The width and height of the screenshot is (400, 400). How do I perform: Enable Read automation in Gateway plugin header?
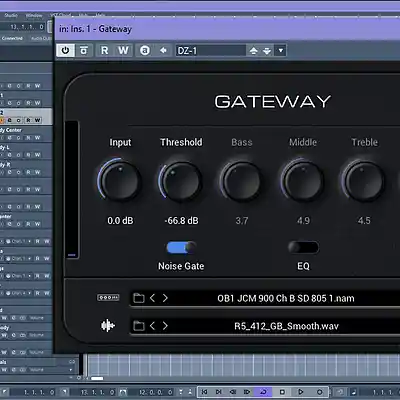pos(104,50)
